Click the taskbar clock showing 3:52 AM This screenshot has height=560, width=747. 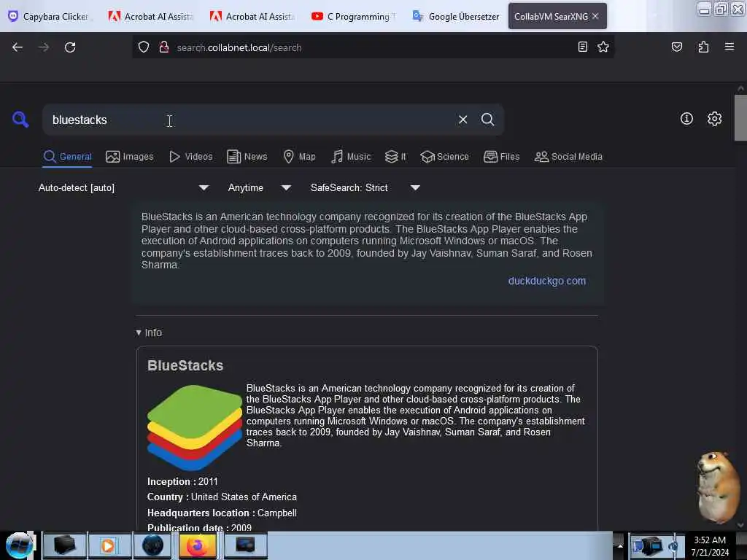coord(710,545)
